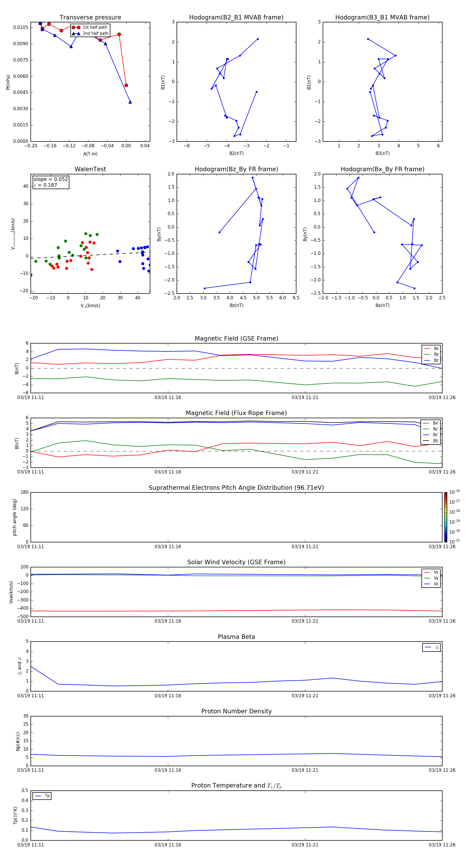
Task: Click the 'Magnetic Field (GSE Frame)' title
Action: click(x=236, y=339)
